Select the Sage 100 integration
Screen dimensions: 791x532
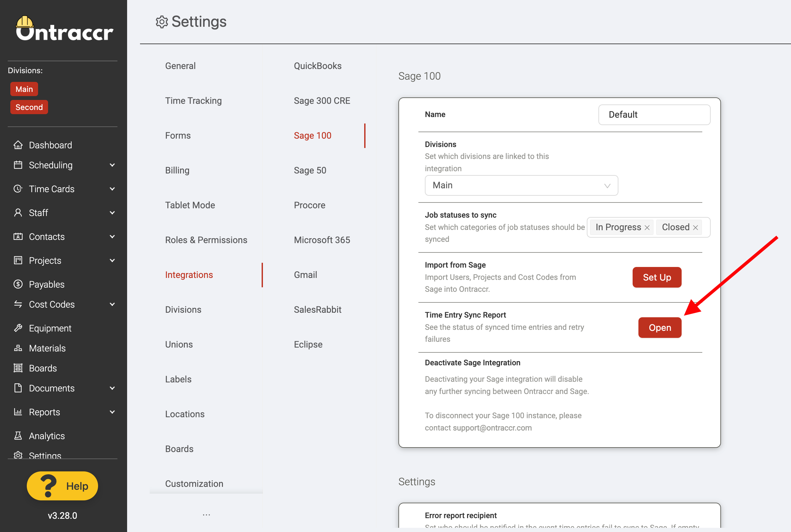coord(312,135)
